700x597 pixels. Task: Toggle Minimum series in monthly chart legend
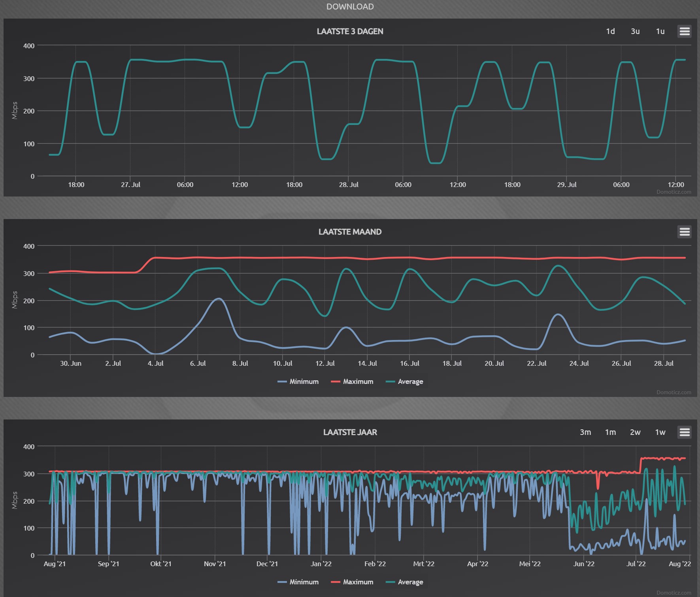click(x=298, y=382)
